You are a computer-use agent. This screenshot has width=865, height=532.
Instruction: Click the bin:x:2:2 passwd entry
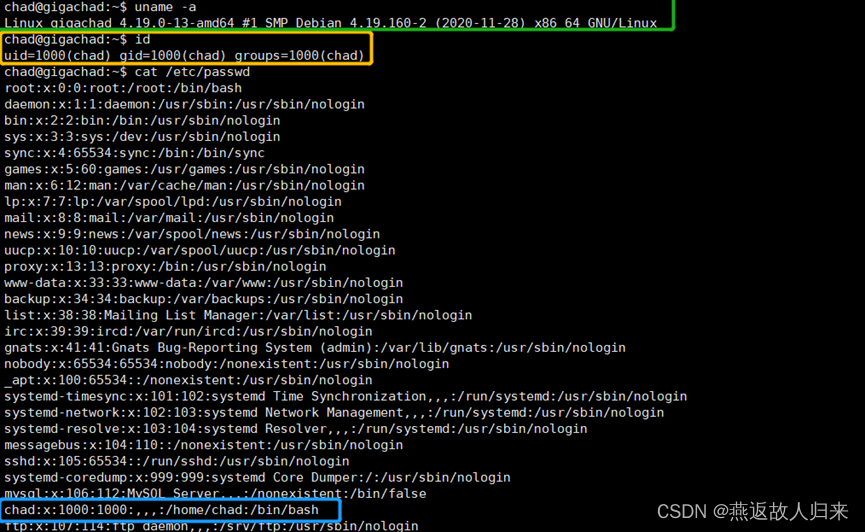142,120
